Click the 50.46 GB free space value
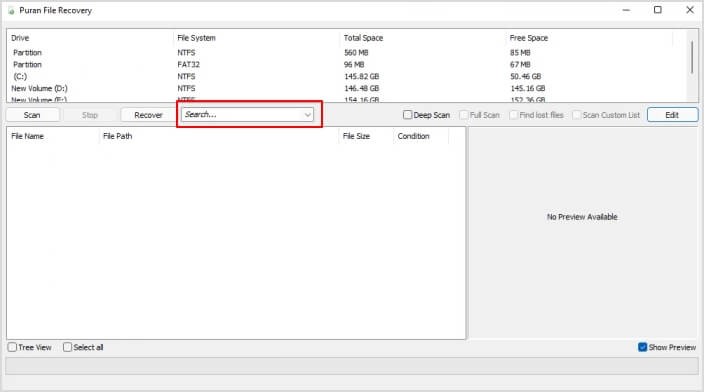The height and width of the screenshot is (392, 704). (525, 76)
